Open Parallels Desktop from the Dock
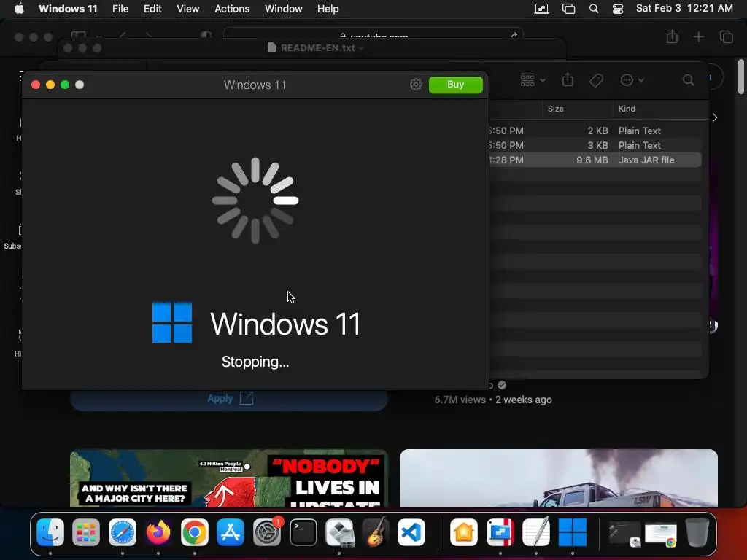Screen dimensions: 747x560 [500, 532]
